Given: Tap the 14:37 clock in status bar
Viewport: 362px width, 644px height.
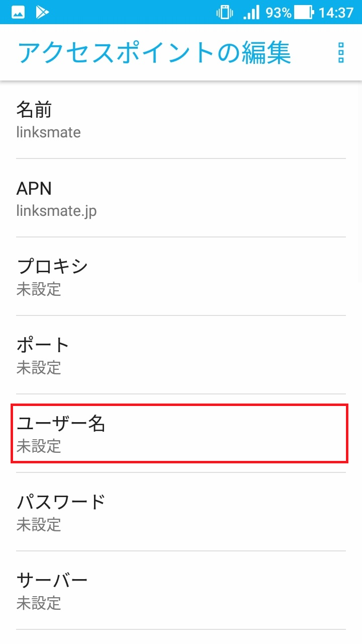Looking at the screenshot, I should pyautogui.click(x=336, y=12).
